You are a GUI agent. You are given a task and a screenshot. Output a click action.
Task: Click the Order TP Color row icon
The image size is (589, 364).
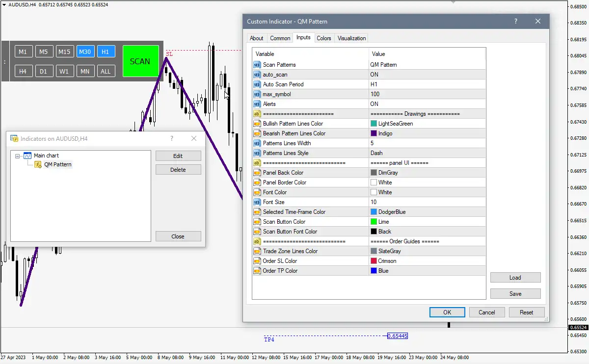pyautogui.click(x=257, y=271)
